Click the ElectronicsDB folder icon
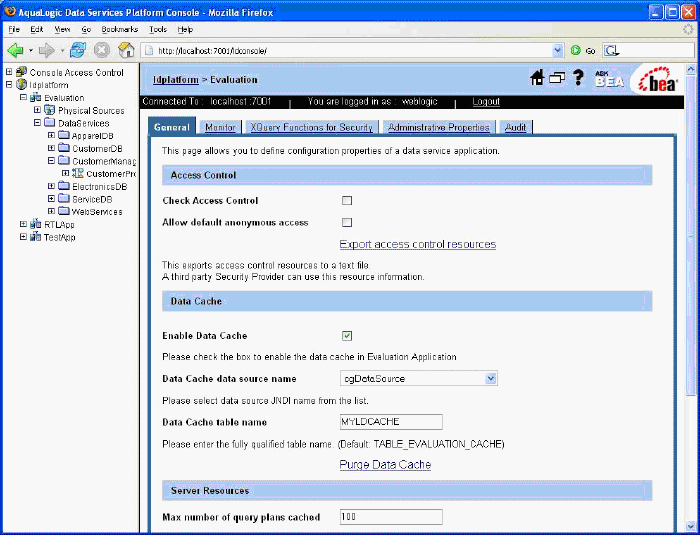The height and width of the screenshot is (535, 700). point(64,186)
